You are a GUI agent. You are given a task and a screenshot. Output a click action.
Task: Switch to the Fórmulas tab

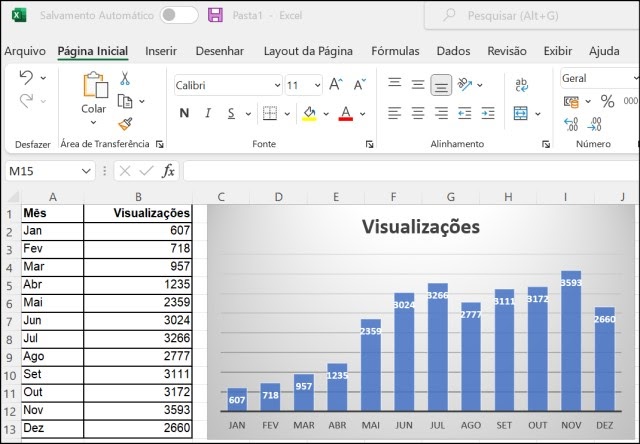coord(395,51)
